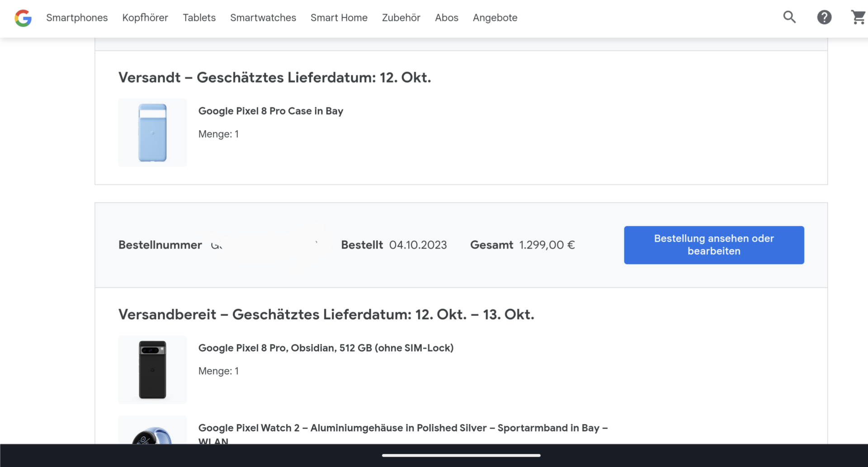Click Bestellung ansehen oder bearbeiten button
Screen dimensions: 868x467
click(x=714, y=245)
